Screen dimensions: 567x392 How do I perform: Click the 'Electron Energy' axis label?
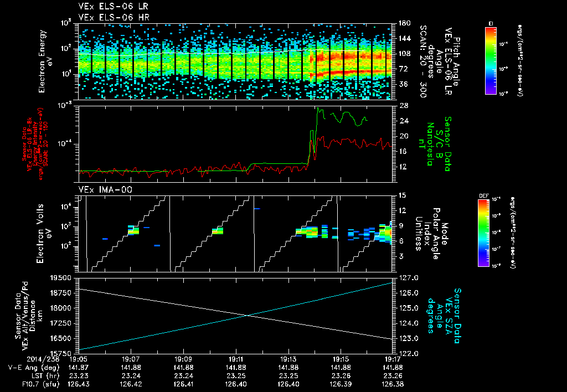pyautogui.click(x=42, y=61)
